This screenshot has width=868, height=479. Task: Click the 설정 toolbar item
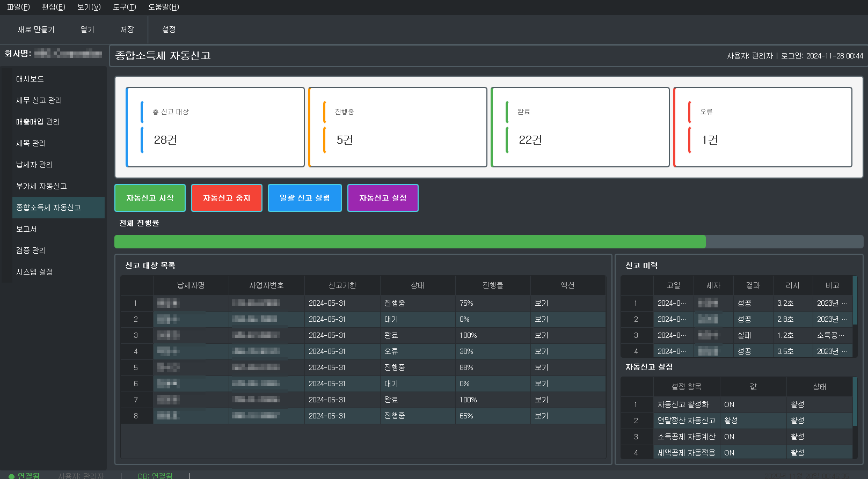pos(169,30)
